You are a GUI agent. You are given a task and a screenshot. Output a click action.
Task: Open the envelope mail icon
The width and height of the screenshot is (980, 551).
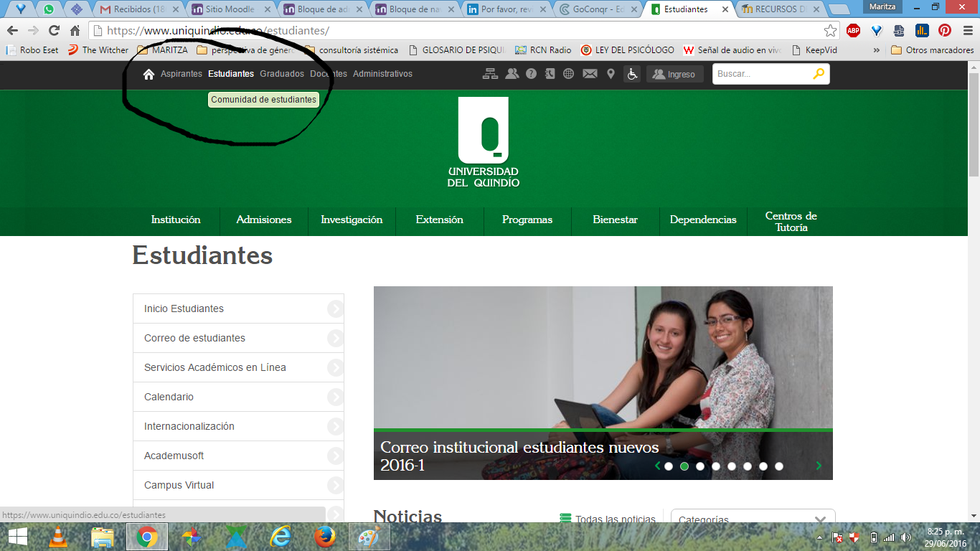coord(590,74)
